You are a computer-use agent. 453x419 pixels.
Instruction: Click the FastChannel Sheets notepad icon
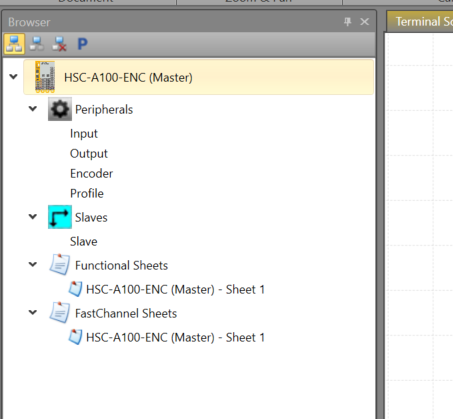(60, 313)
